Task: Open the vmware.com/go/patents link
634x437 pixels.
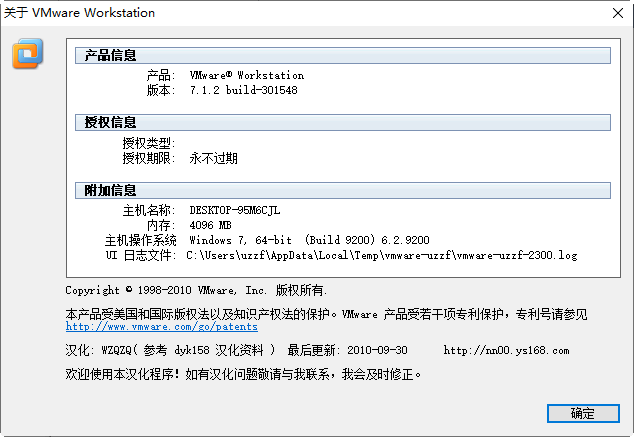Action: pos(162,327)
